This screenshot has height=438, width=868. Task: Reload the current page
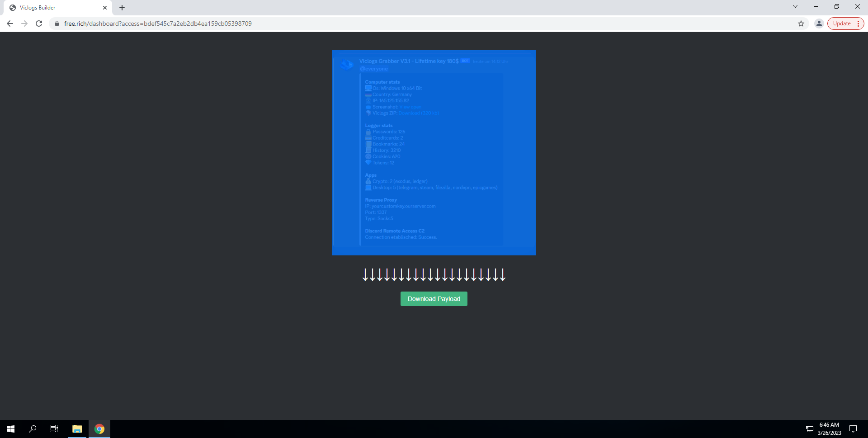39,24
